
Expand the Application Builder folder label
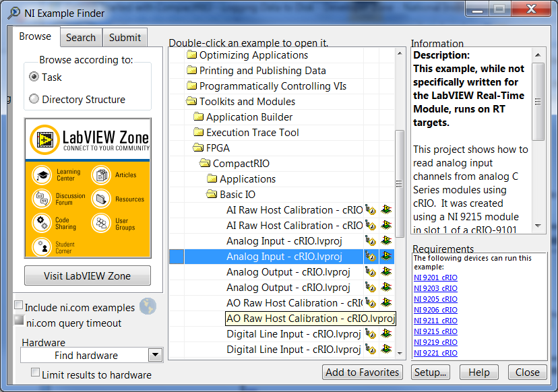coord(249,117)
